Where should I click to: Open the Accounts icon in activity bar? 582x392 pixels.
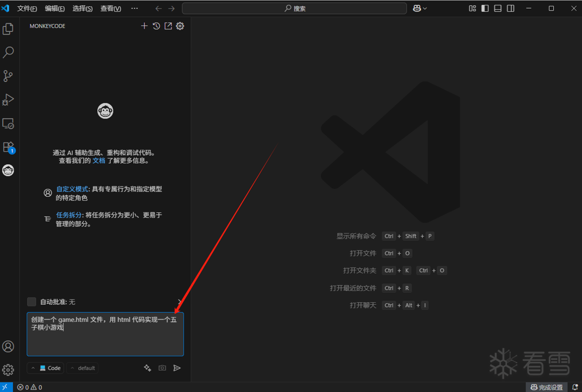click(8, 346)
